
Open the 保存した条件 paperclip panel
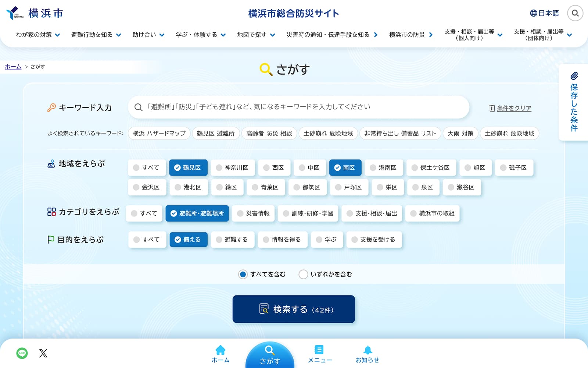[574, 102]
